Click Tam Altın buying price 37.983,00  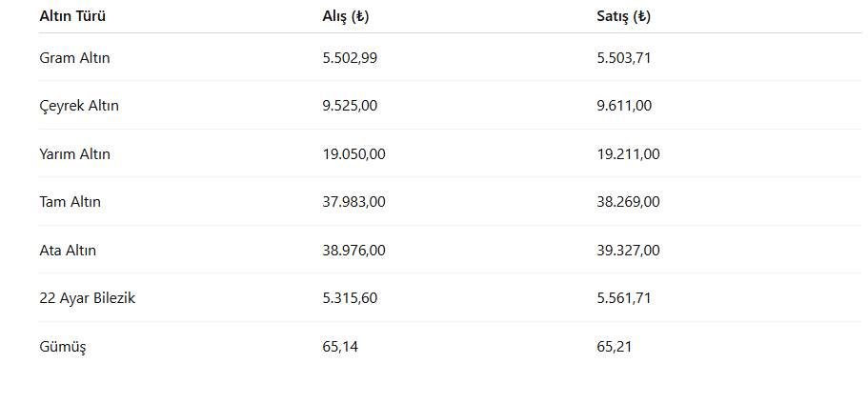[x=353, y=202]
